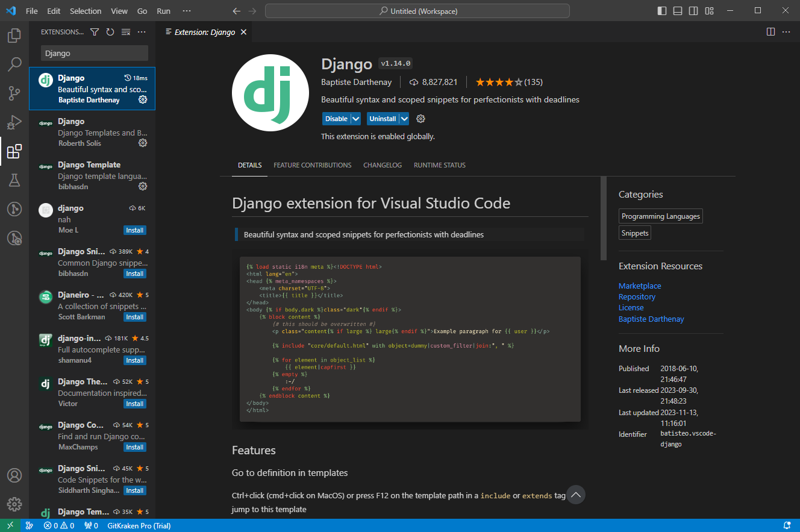Open gear for Django Template extension
The image size is (800, 532).
tap(143, 186)
